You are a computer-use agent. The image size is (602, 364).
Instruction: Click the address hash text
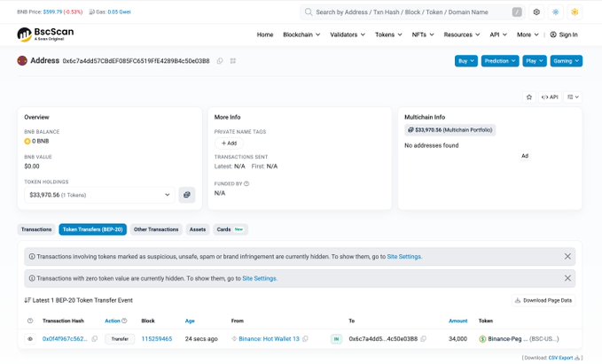(136, 61)
